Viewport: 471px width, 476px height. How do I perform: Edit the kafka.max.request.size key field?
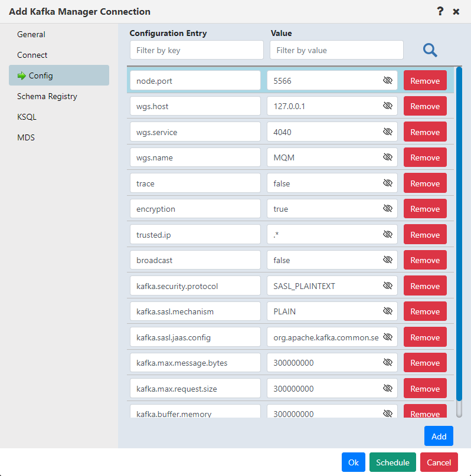click(x=195, y=389)
